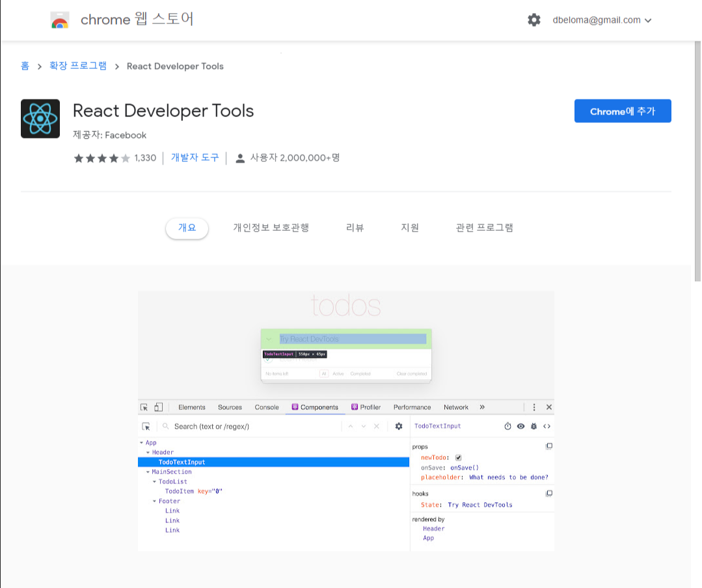This screenshot has width=702, height=588.
Task: Collapse the Header tree node
Action: coord(148,453)
